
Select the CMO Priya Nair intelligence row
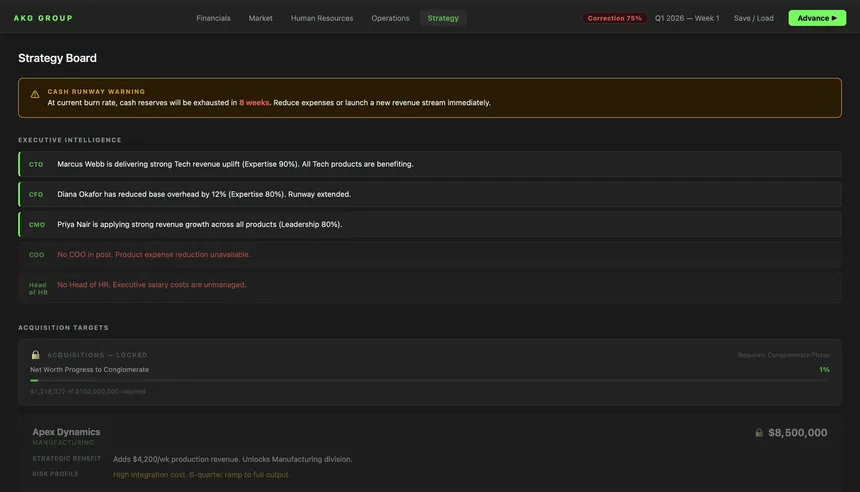point(430,224)
